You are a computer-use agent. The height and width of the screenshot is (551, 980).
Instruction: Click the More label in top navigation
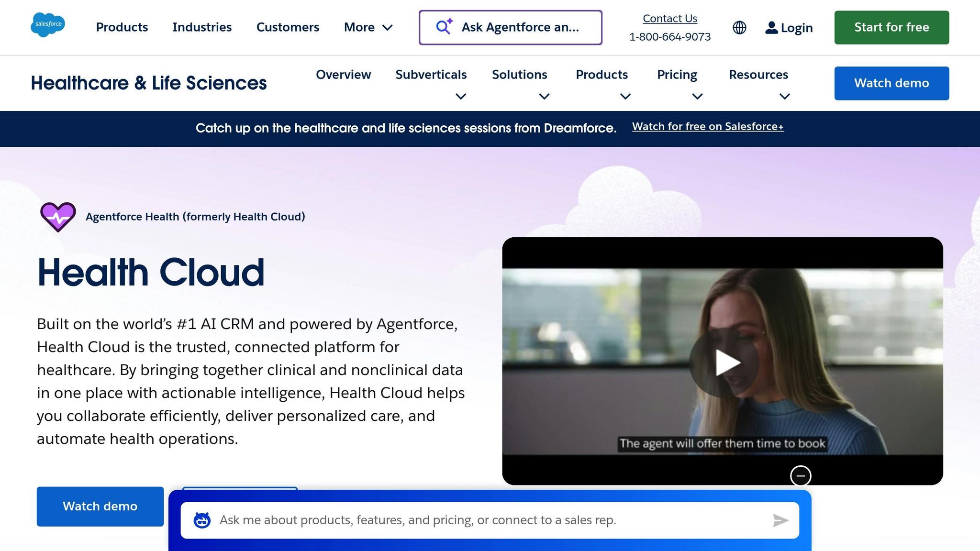click(x=359, y=27)
